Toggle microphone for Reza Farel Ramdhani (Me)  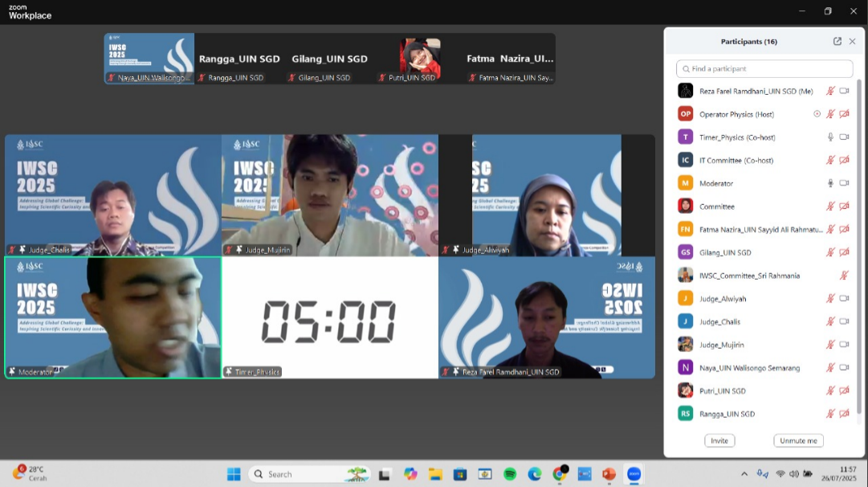tap(831, 92)
